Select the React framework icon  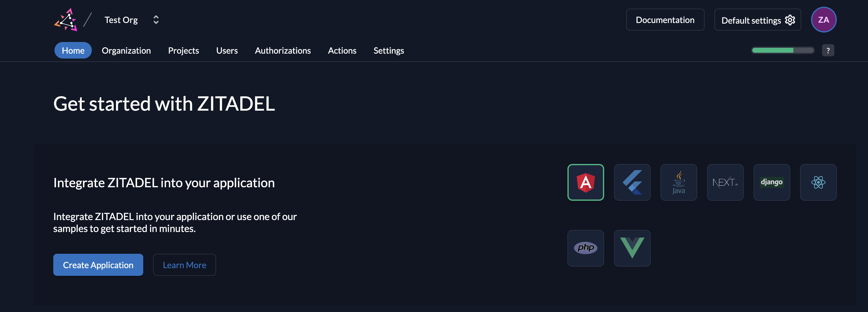(818, 182)
